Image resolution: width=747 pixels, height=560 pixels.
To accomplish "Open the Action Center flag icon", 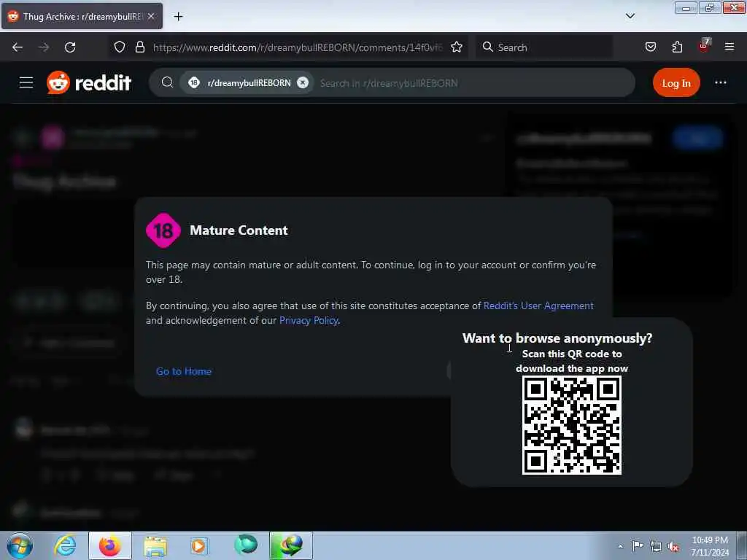I will tap(637, 545).
